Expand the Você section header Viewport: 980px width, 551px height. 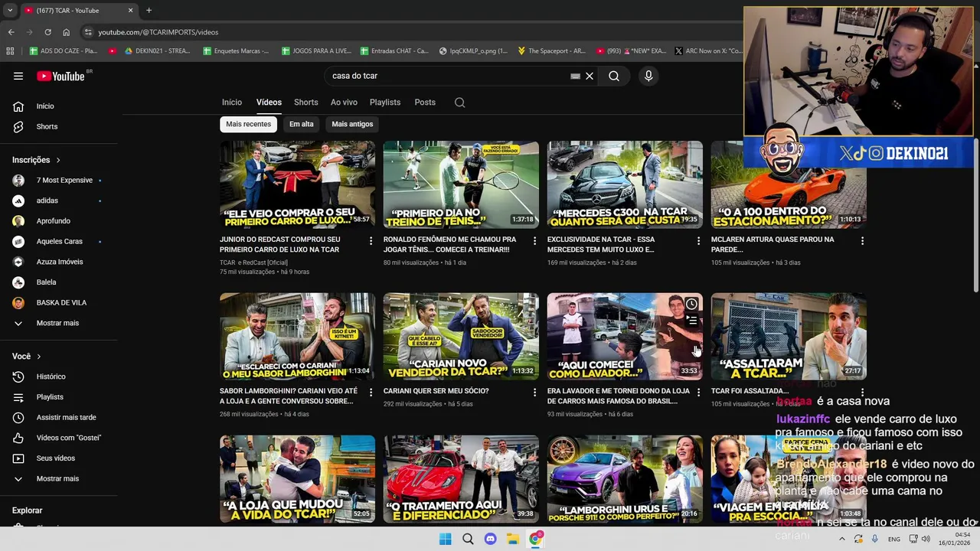(27, 357)
